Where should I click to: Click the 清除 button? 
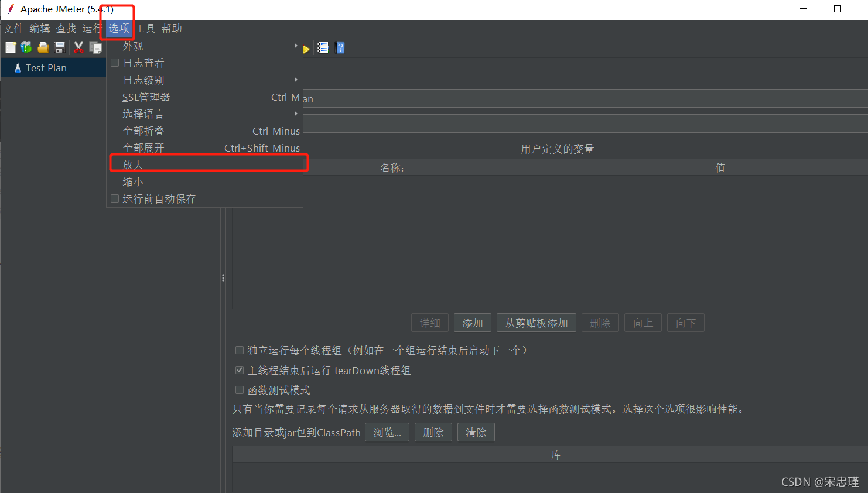(476, 432)
